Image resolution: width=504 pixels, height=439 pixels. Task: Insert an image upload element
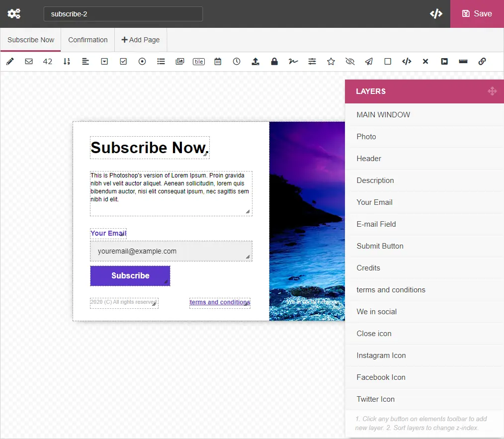(255, 61)
